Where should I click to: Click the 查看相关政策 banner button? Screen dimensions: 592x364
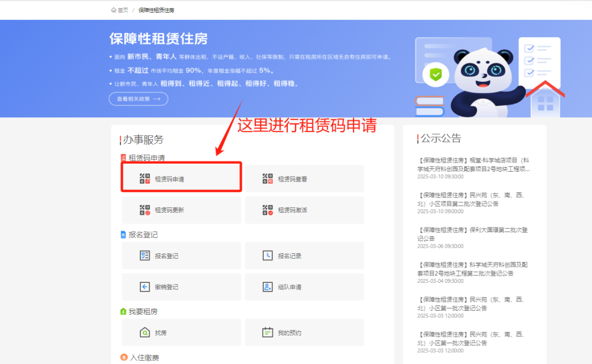click(x=138, y=99)
